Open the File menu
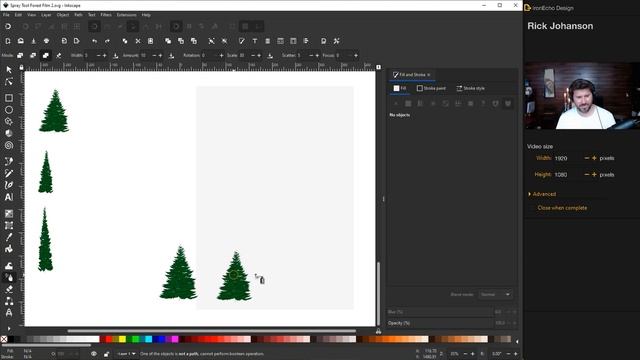Viewport: 640px width, 360px height. [x=6, y=15]
